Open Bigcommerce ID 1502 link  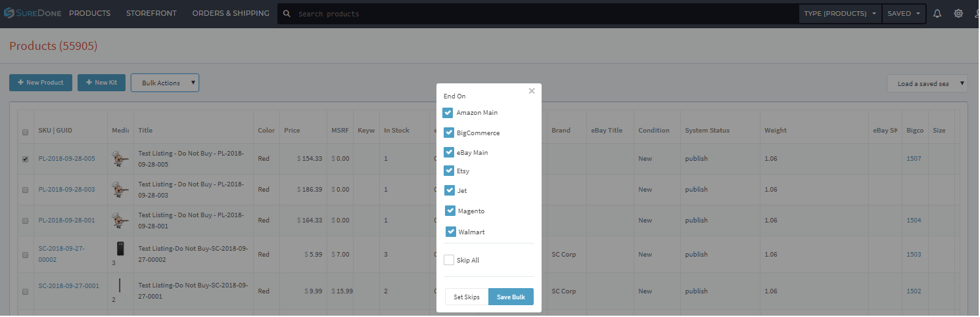(x=914, y=291)
